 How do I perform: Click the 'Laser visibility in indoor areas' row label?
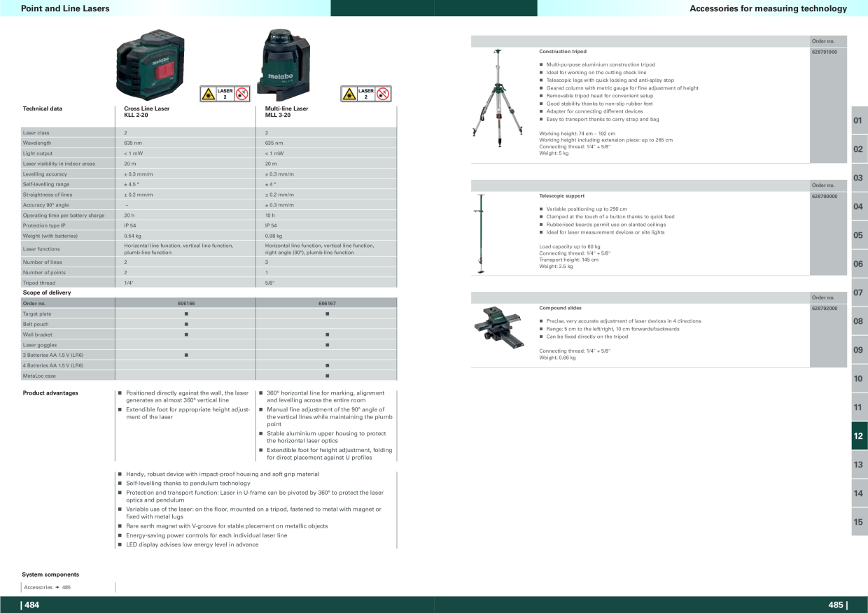point(59,164)
